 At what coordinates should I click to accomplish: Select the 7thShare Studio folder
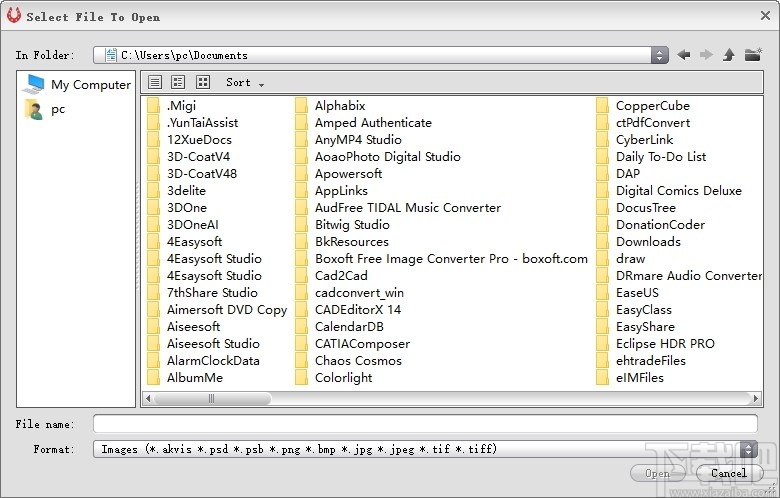coord(202,293)
